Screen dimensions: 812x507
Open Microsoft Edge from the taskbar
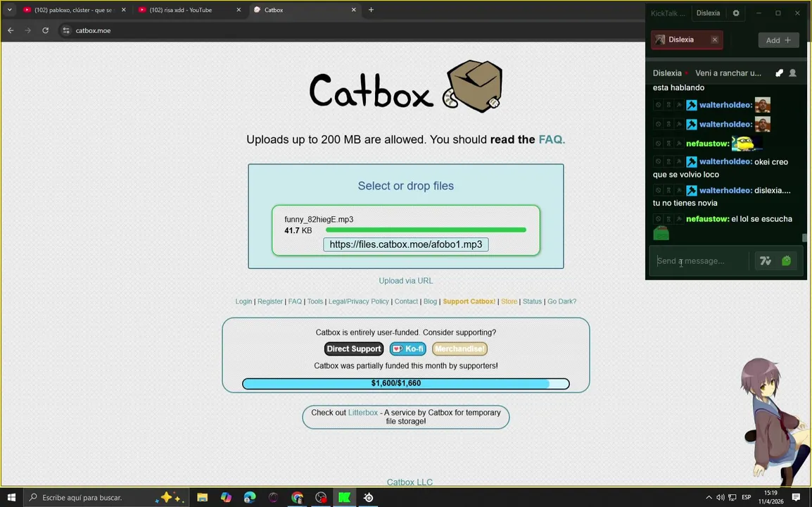click(x=250, y=498)
